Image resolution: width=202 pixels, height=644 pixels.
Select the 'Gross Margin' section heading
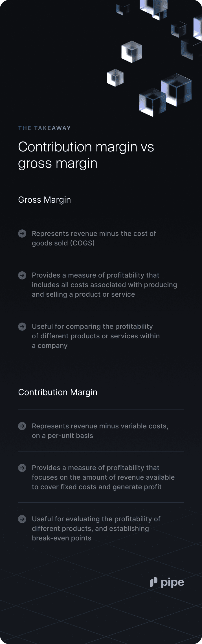(45, 200)
